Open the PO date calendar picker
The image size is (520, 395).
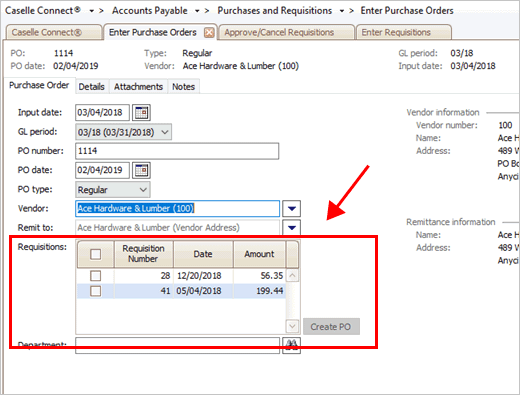[x=141, y=170]
